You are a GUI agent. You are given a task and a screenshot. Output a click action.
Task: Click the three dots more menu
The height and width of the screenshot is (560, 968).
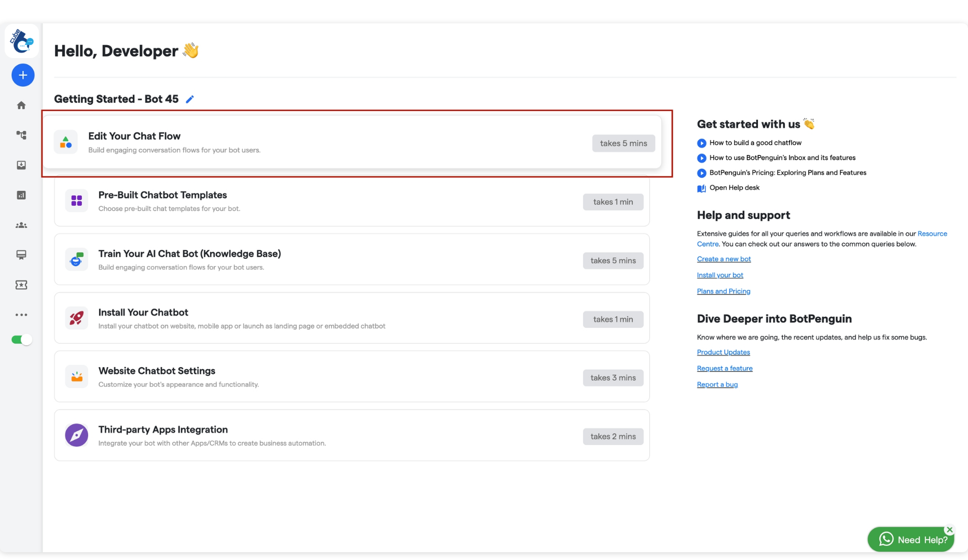click(x=21, y=315)
